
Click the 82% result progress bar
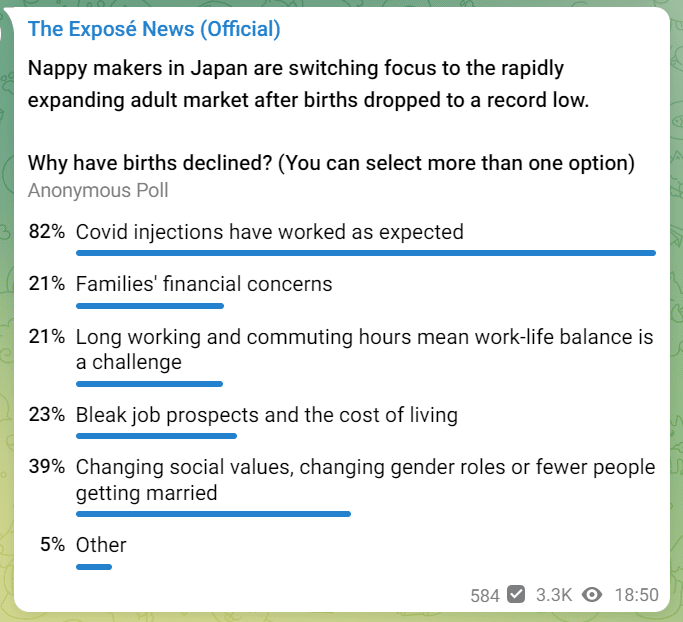coord(366,253)
